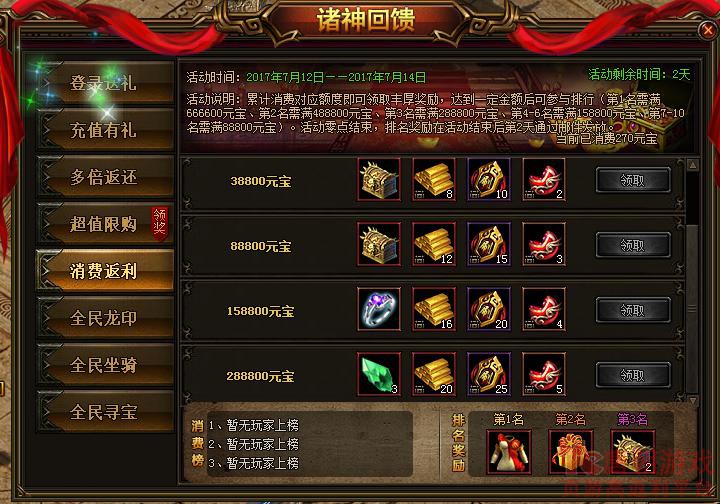The height and width of the screenshot is (504, 720).
Task: Select the gold bars icon with quantity 8
Action: pos(434,179)
